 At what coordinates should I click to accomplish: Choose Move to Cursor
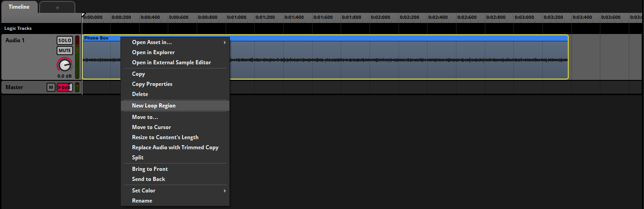[175, 127]
